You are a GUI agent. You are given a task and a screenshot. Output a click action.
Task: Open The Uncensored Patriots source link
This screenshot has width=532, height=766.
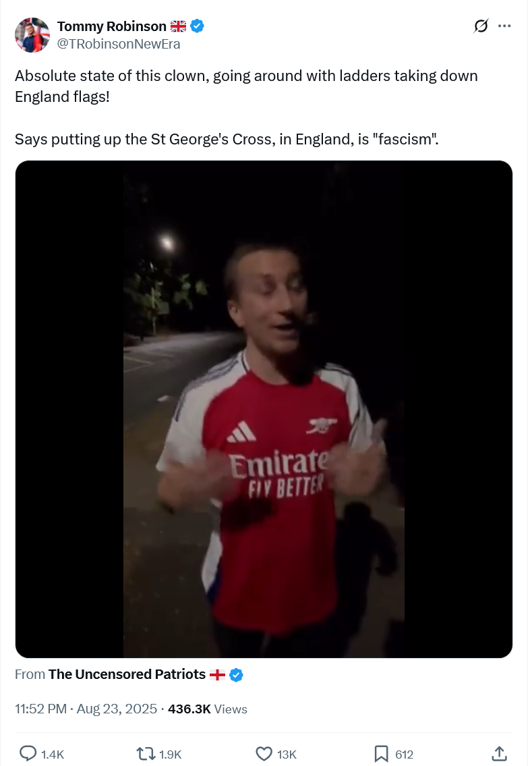(127, 674)
